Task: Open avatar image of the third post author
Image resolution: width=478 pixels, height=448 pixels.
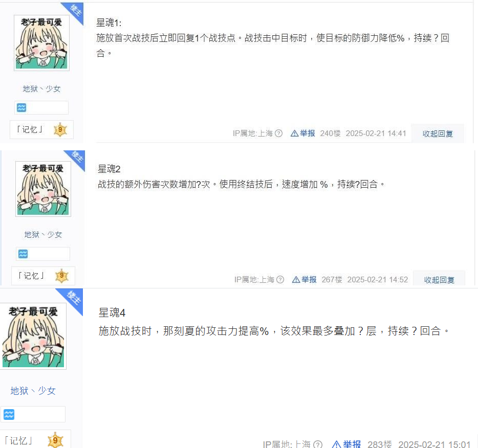Action: pos(33,336)
